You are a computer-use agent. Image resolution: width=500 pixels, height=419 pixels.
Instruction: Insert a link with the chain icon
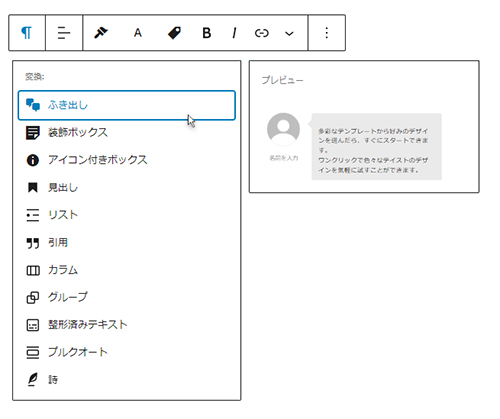pyautogui.click(x=262, y=33)
